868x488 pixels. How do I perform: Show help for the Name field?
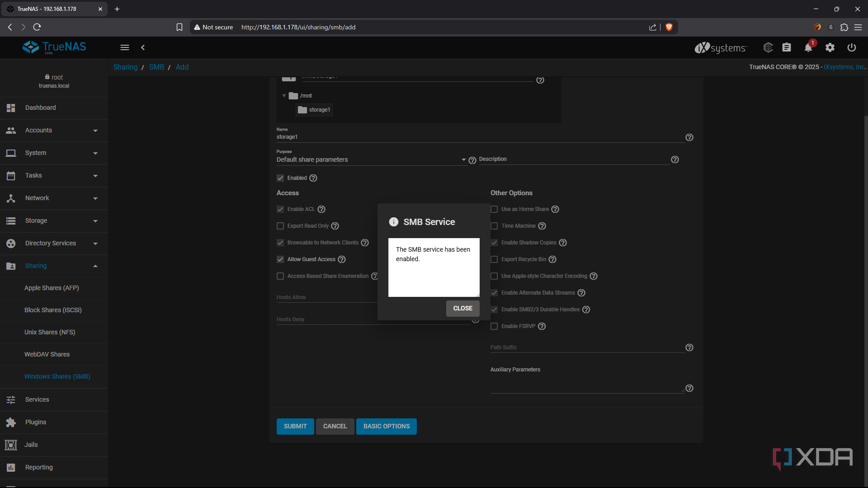coord(689,137)
